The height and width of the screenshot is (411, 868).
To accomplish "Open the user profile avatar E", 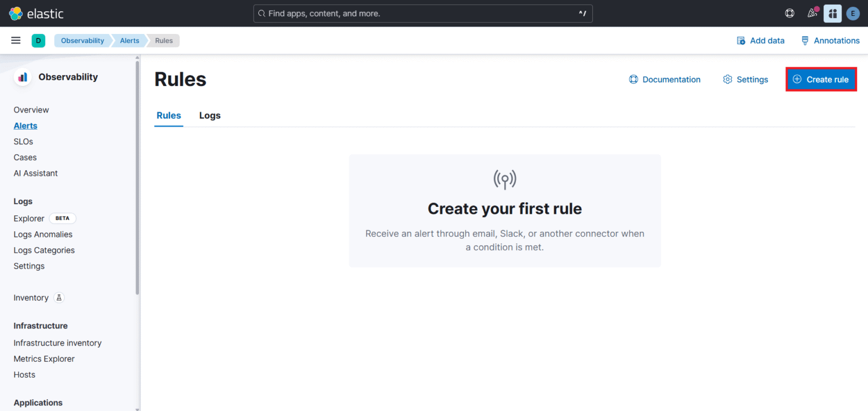I will click(x=853, y=13).
